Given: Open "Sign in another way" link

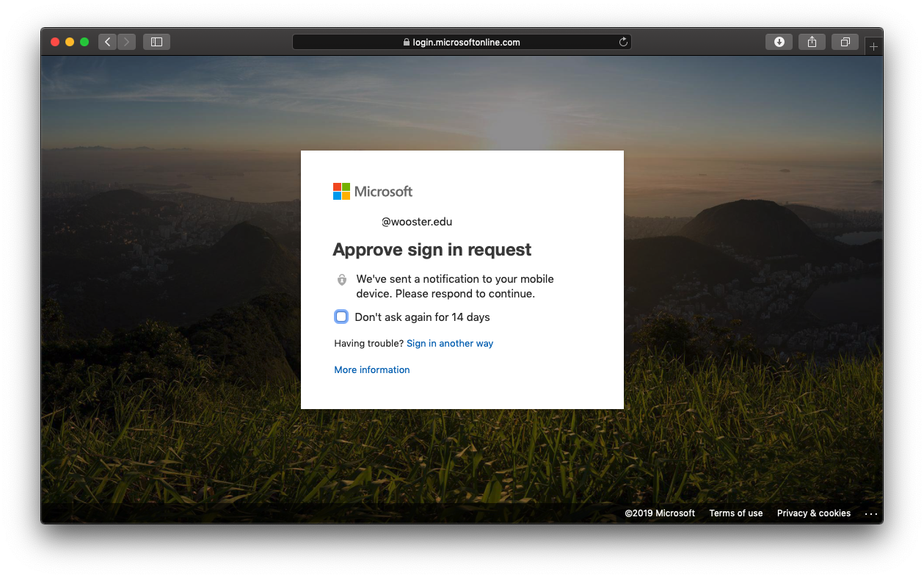Looking at the screenshot, I should (x=450, y=343).
